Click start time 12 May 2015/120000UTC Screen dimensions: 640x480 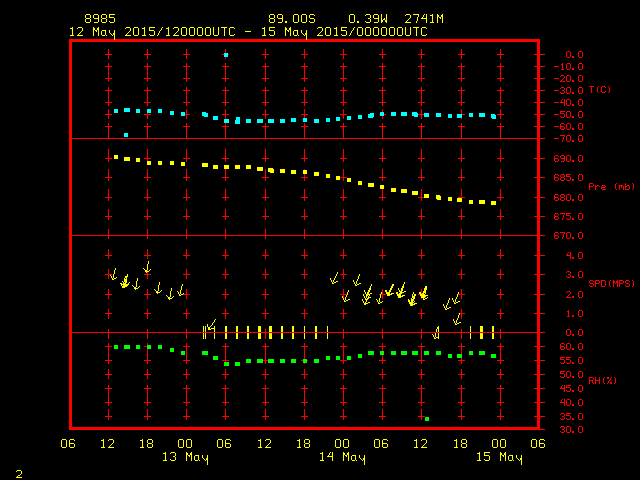(152, 32)
